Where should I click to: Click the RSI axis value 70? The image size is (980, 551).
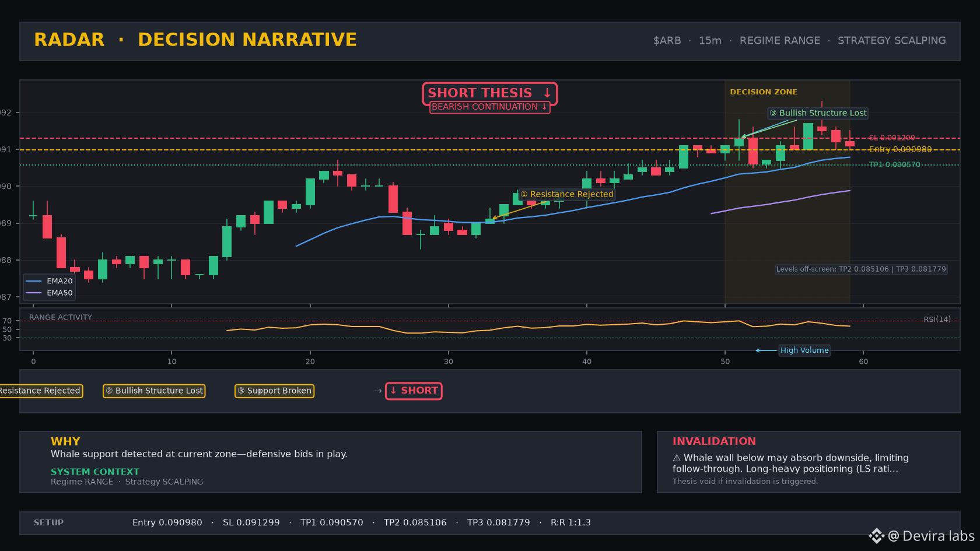[x=7, y=321]
